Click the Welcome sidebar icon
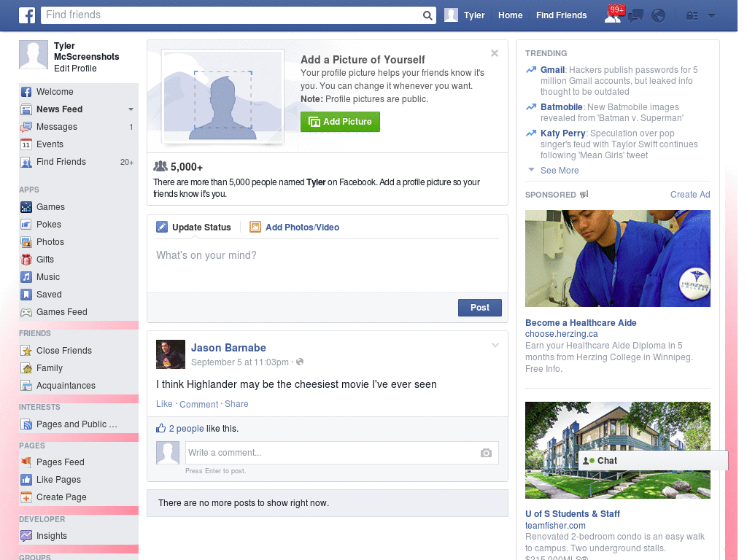The height and width of the screenshot is (560, 747). (26, 92)
